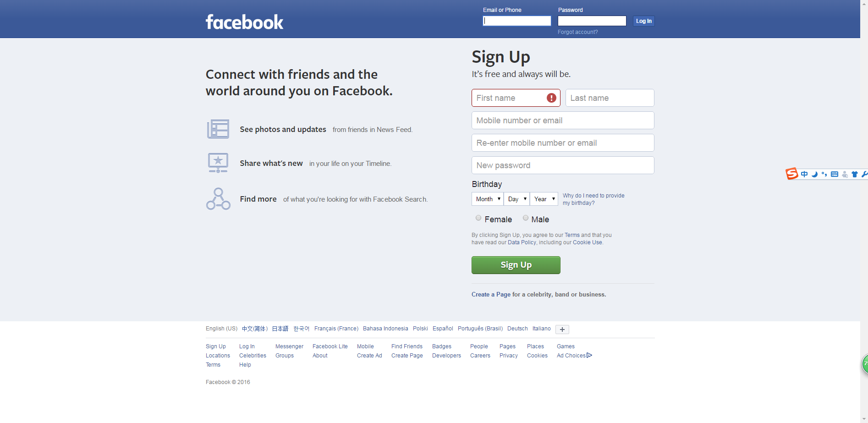Open the Day dropdown
868x423 pixels.
[x=516, y=199]
